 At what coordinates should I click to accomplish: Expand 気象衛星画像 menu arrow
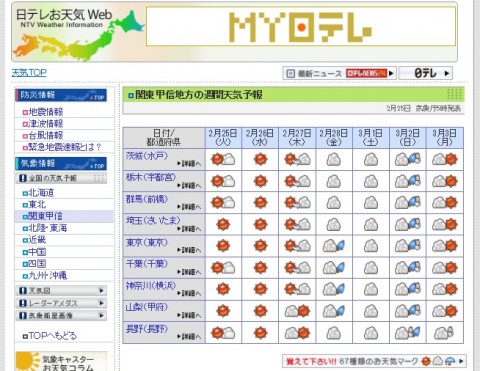pos(101,315)
